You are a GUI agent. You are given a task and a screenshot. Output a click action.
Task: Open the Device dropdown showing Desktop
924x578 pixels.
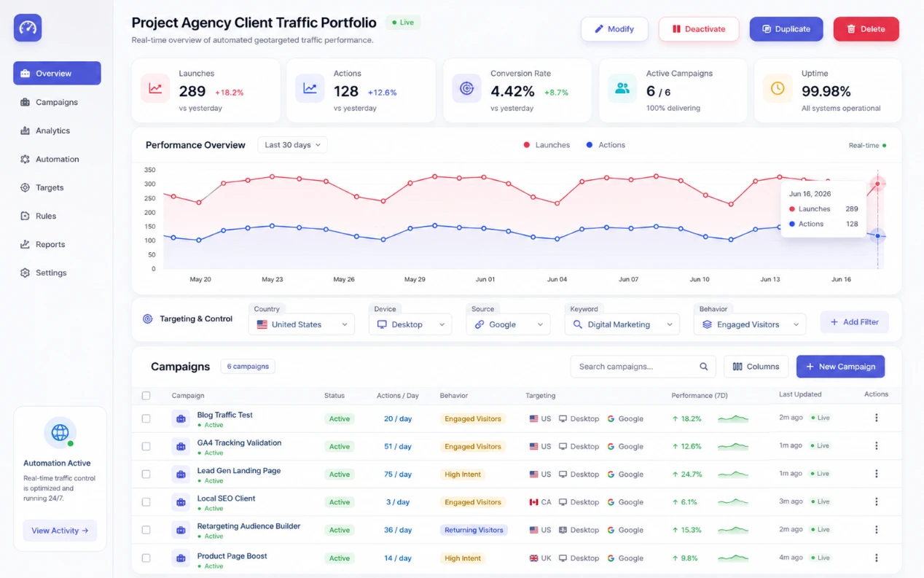coord(410,324)
